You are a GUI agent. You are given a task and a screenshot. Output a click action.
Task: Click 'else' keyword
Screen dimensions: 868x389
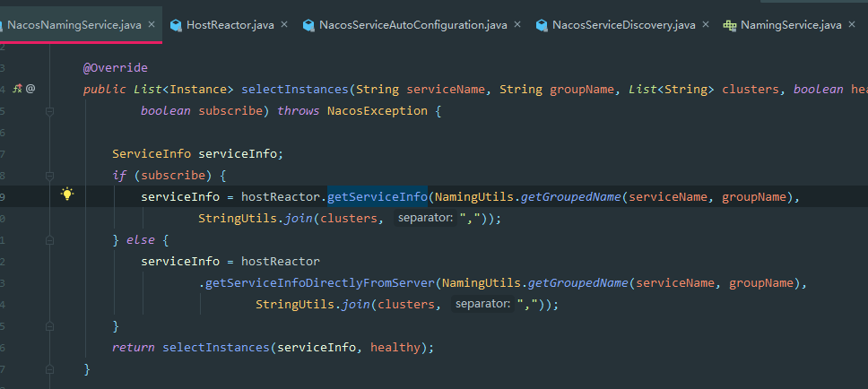(x=141, y=240)
